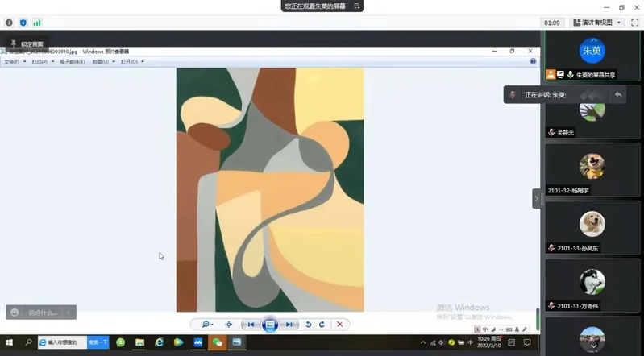Open the Windows Start button

click(9, 342)
